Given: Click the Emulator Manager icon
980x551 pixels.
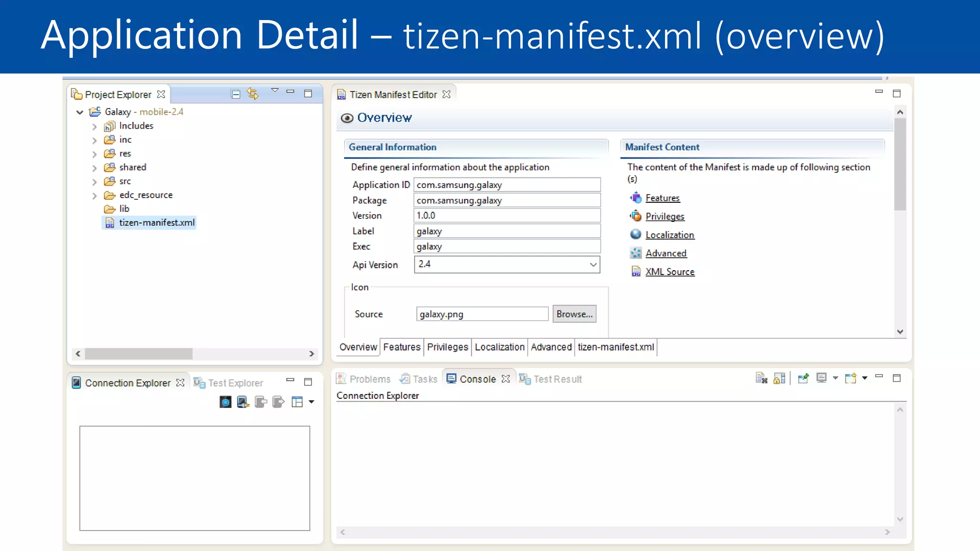Looking at the screenshot, I should coord(225,402).
